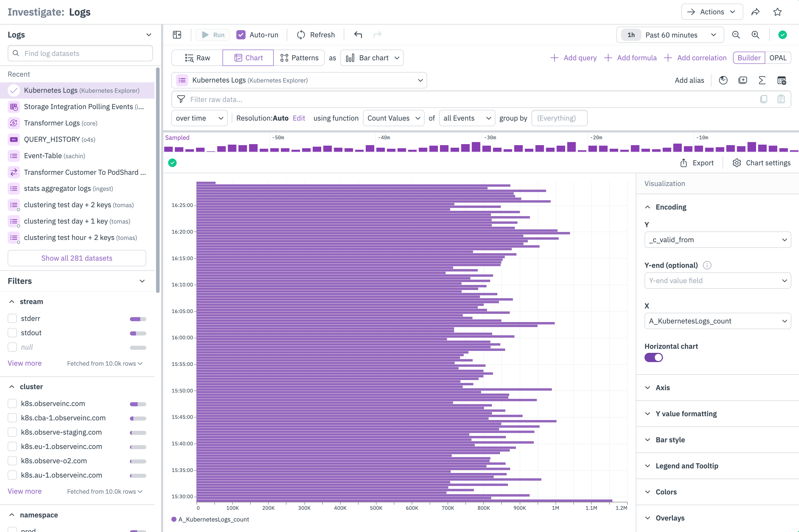The height and width of the screenshot is (532, 799).
Task: Click Show all 281 datasets
Action: tap(77, 258)
